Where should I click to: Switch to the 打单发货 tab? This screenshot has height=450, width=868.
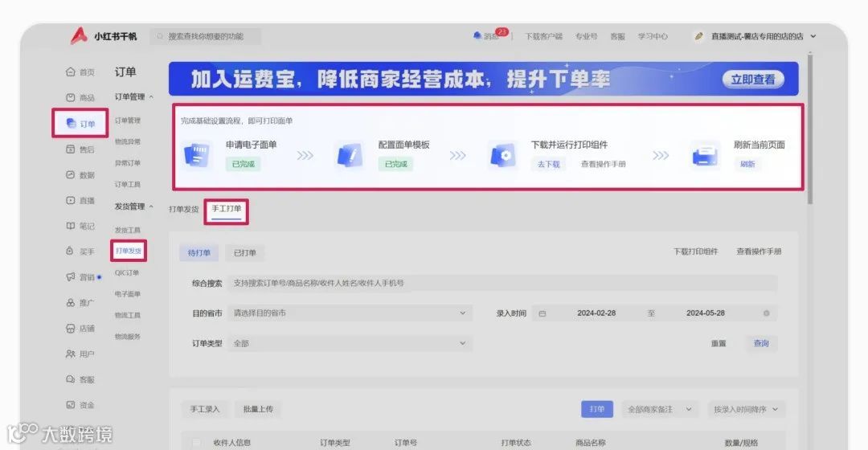pos(183,209)
